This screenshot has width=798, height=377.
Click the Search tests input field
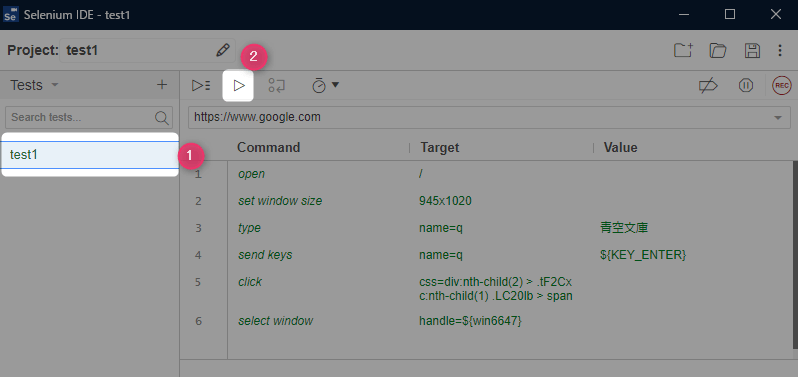point(89,118)
